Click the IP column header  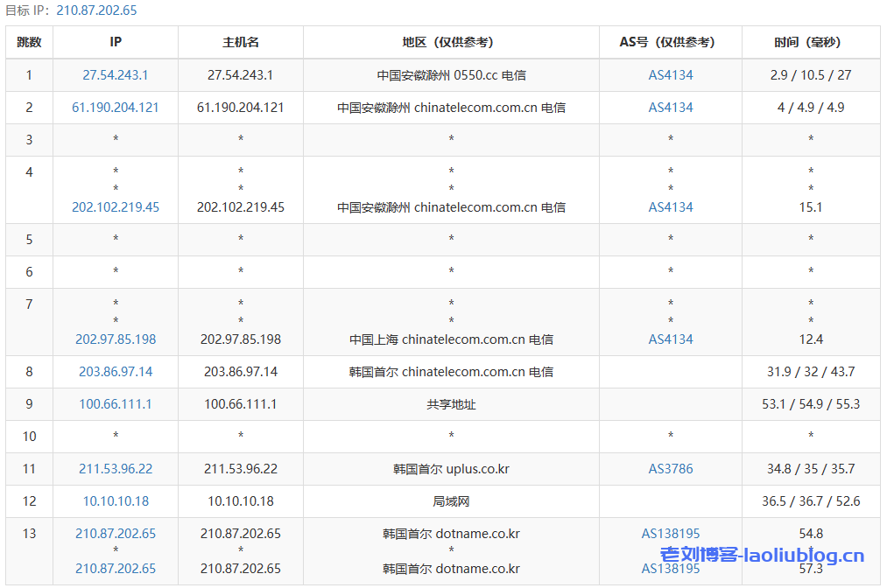click(115, 42)
